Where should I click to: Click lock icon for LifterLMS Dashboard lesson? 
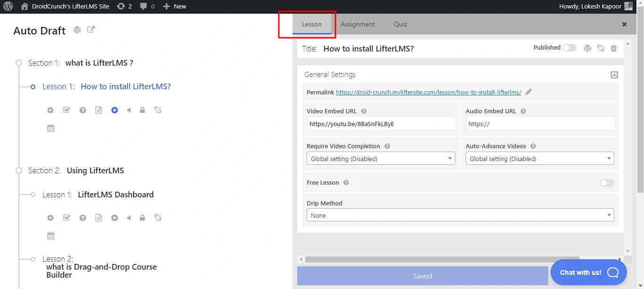click(142, 218)
